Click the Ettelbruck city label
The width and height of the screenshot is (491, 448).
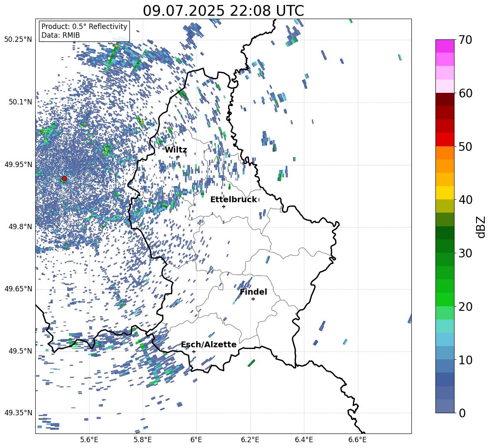233,200
